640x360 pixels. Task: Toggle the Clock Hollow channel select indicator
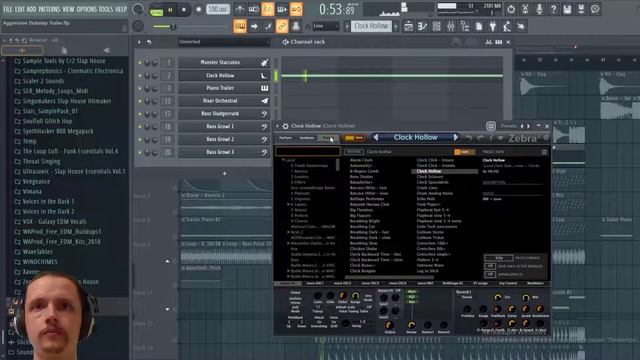(276, 76)
